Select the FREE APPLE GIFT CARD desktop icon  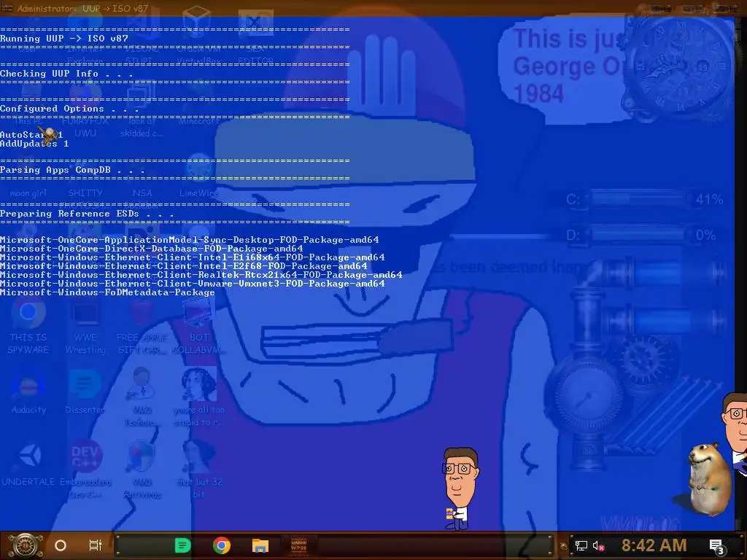tap(142, 327)
